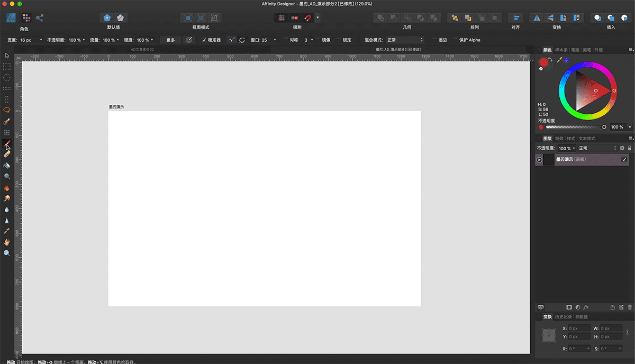Click the Delete Layer trash icon
635x364 pixels.
630,307
